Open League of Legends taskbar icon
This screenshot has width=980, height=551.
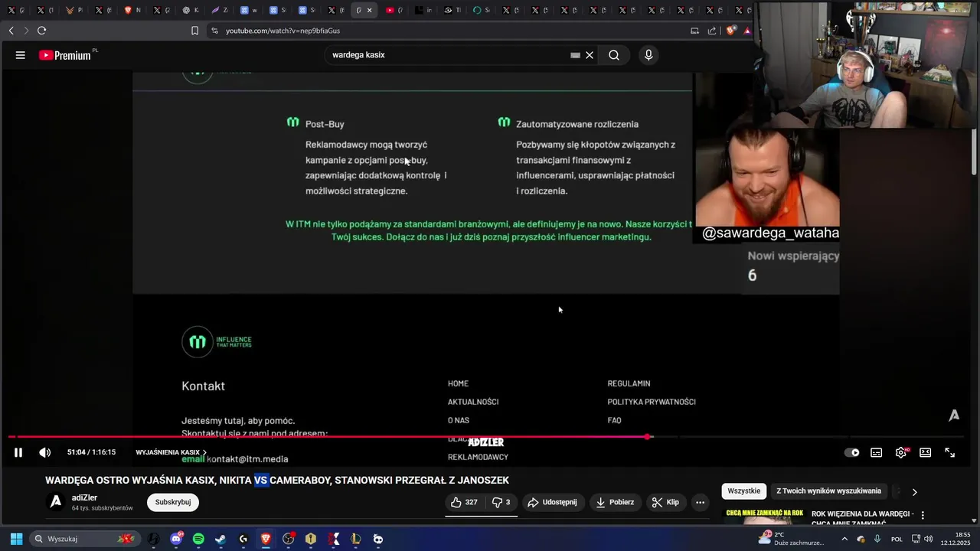click(x=356, y=539)
